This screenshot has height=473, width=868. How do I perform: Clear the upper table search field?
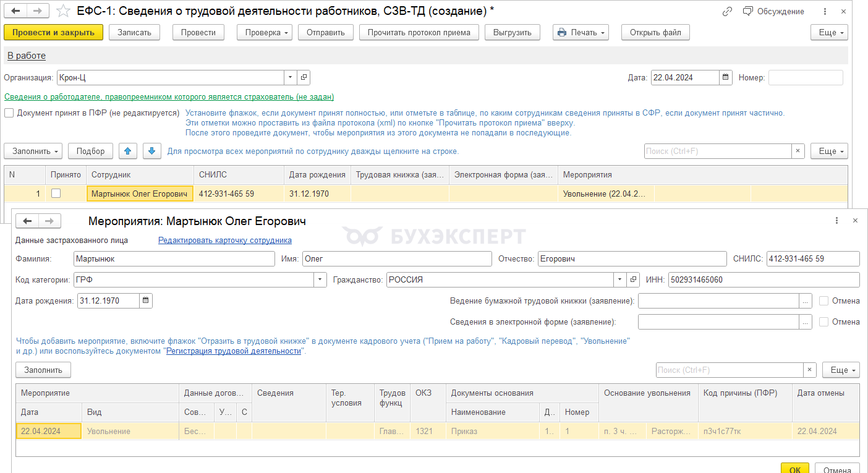coord(798,151)
